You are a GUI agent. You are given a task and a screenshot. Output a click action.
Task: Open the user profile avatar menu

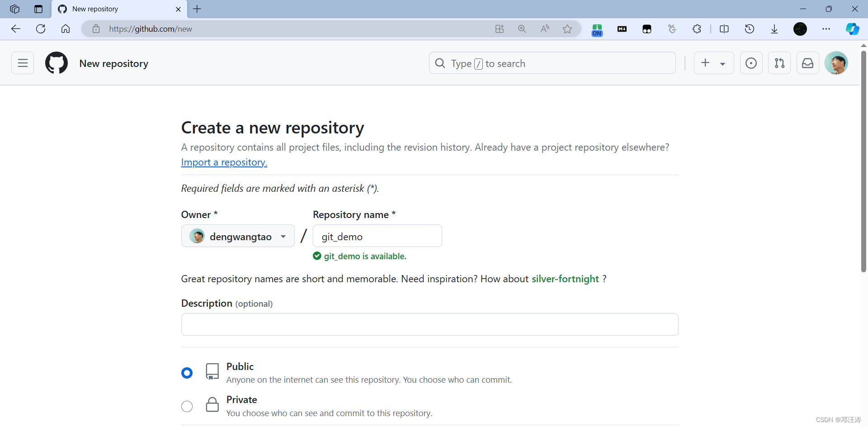[x=836, y=63]
